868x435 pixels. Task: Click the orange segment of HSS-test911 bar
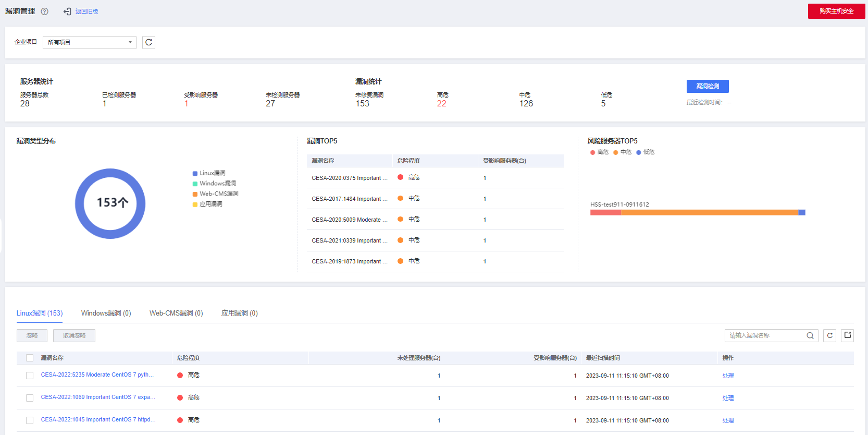(709, 212)
